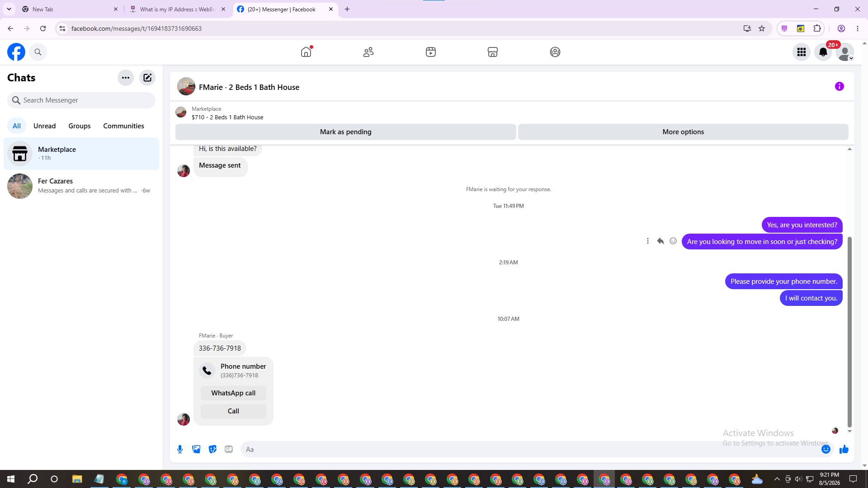Go to the Home feed icon
Image resolution: width=868 pixels, height=488 pixels.
pyautogui.click(x=306, y=52)
